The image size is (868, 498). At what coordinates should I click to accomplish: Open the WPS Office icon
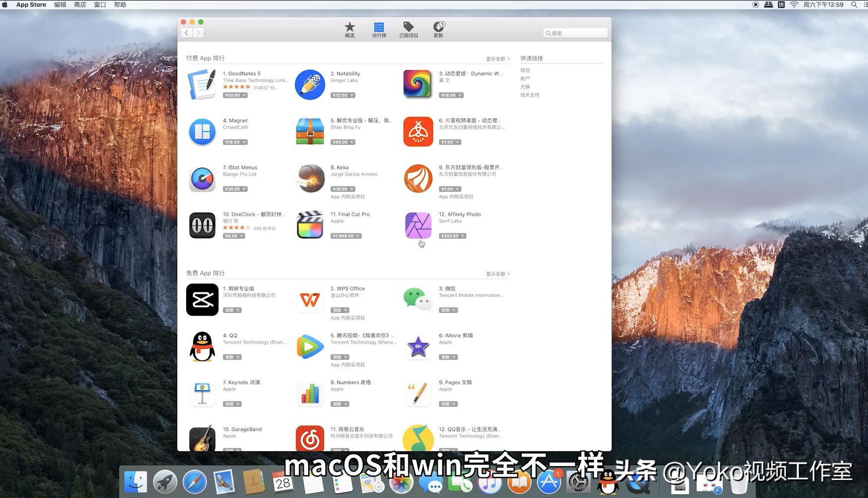pos(310,300)
